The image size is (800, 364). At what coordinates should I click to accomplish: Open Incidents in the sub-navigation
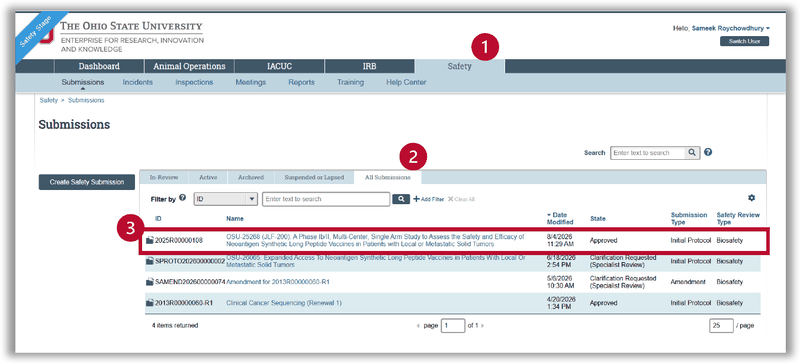tap(138, 82)
